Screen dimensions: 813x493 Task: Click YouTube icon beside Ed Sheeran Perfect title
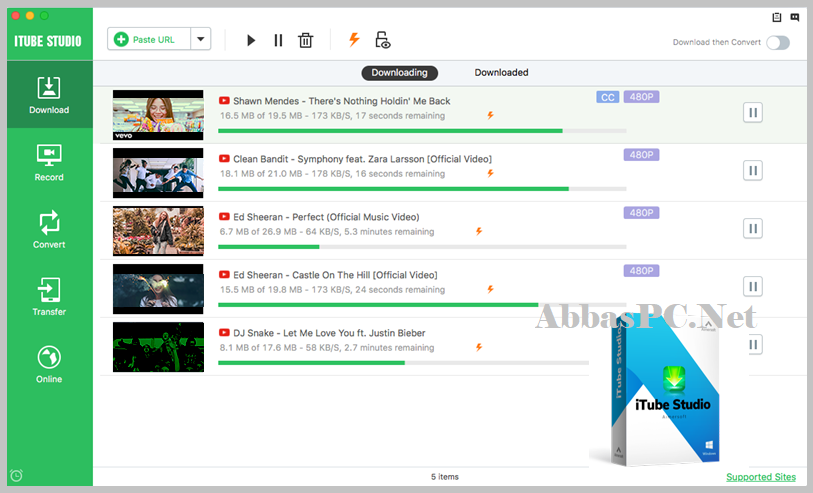coord(224,217)
